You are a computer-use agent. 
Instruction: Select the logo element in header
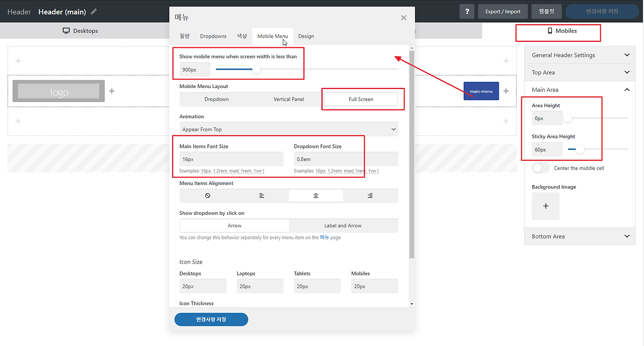pos(58,91)
